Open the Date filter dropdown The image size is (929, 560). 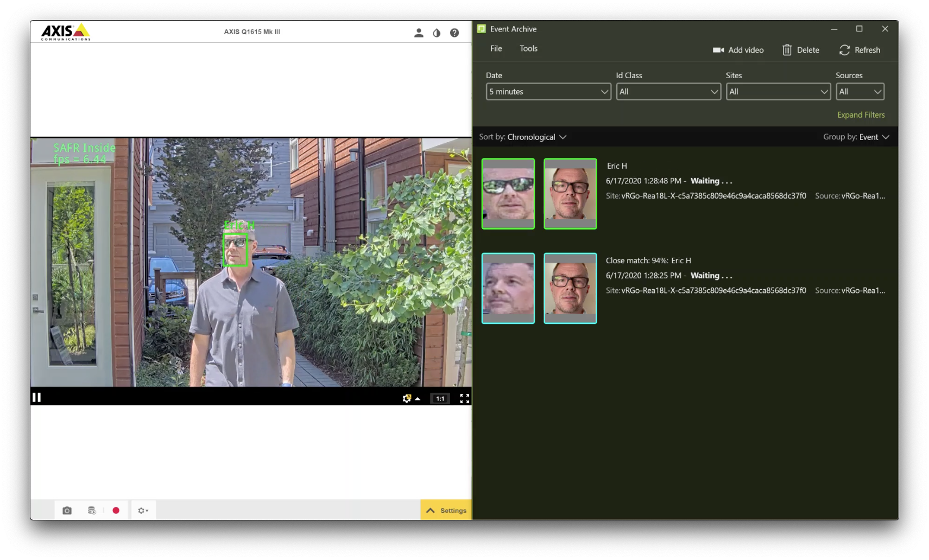tap(548, 92)
